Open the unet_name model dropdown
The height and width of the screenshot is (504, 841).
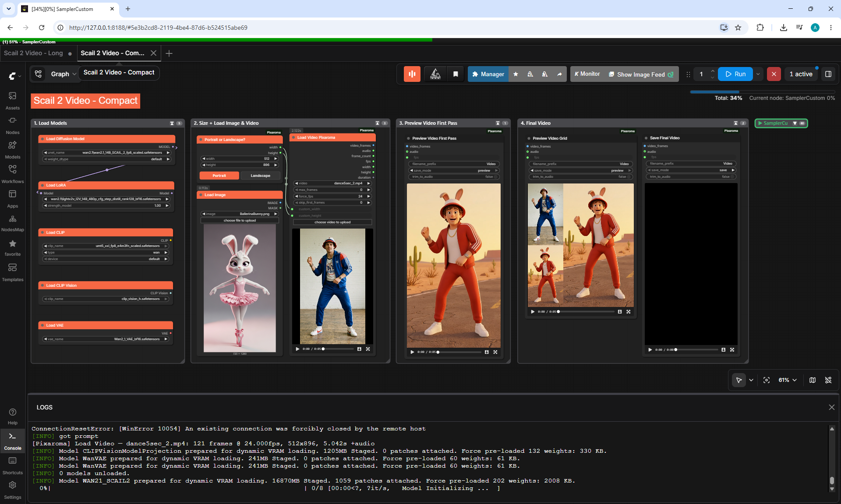click(x=106, y=153)
